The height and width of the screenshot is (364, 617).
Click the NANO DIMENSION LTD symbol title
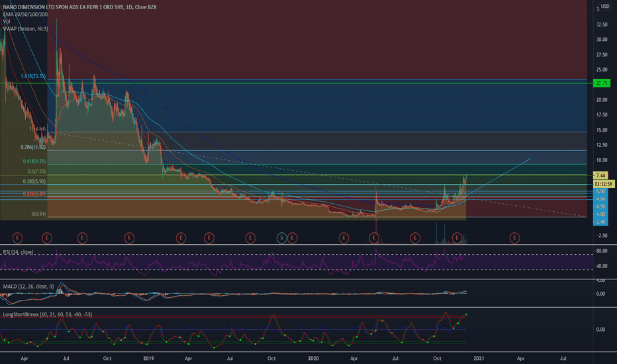coord(80,7)
